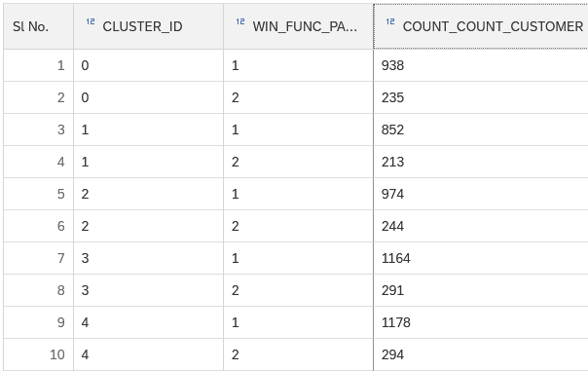Select the cell with value 974
Screen dimensions: 588x371
point(481,194)
